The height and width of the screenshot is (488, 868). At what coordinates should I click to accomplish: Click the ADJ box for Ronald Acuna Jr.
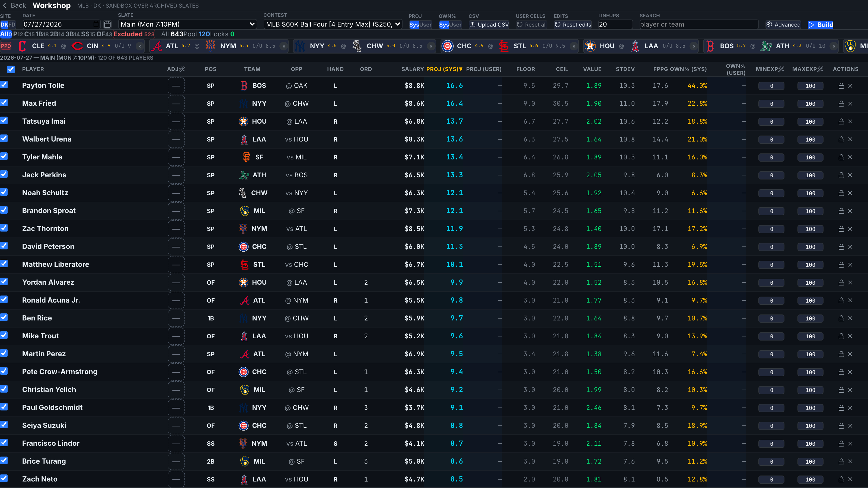(x=176, y=300)
